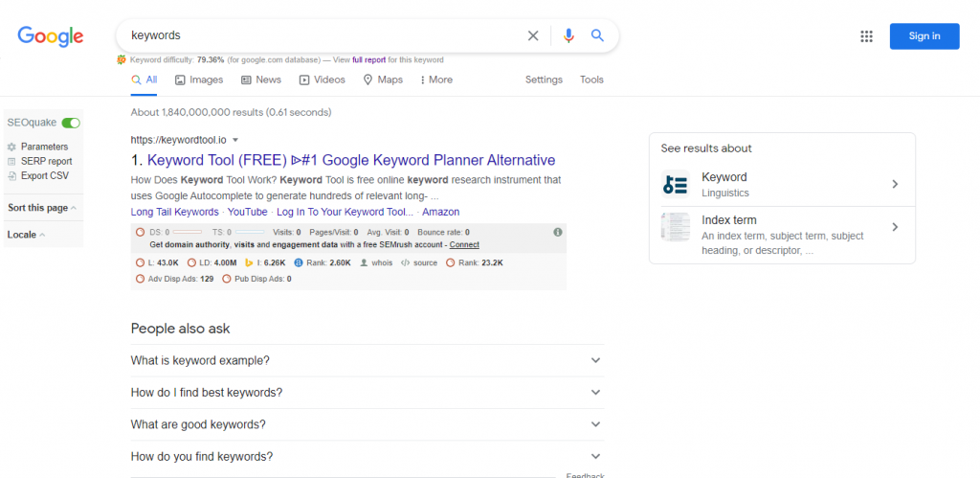980x478 pixels.
Task: Click the L: 43.0K links parameter
Action: tap(158, 262)
